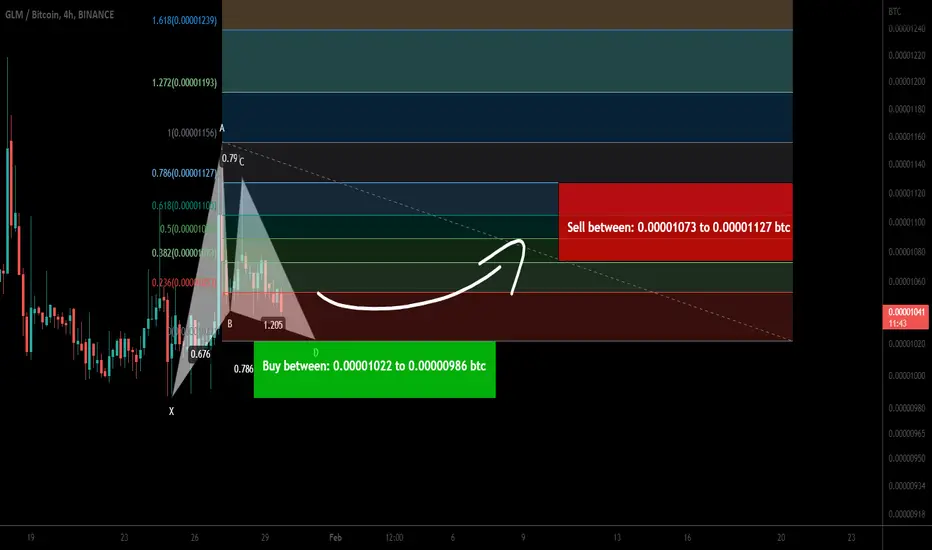The width and height of the screenshot is (932, 550).
Task: Click the GLM / Bitcoin, 4h, BINANCE chart title
Action: [x=59, y=14]
